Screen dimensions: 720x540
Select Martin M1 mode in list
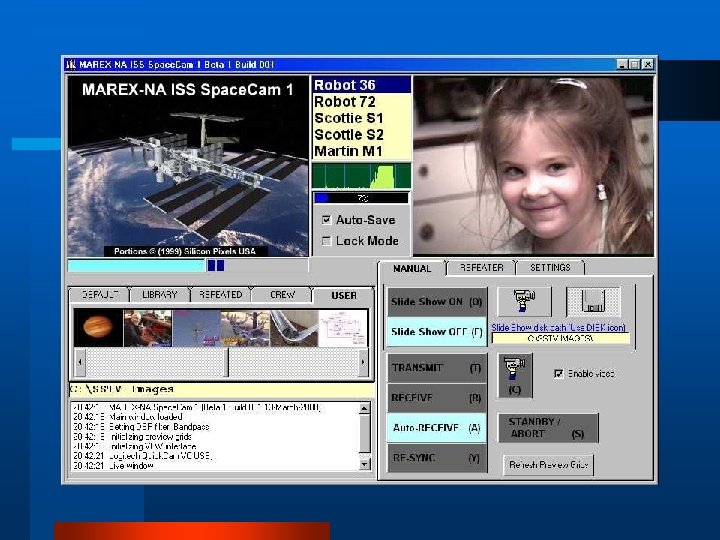coord(361,151)
